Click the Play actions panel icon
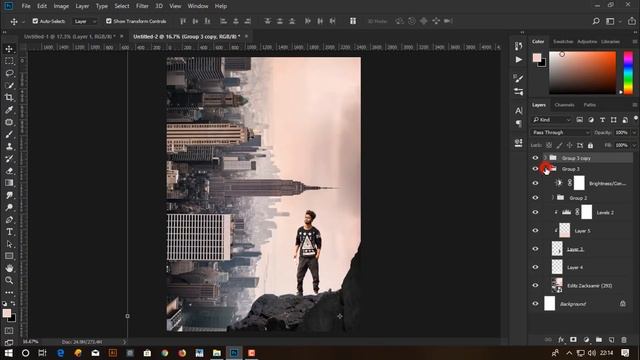The width and height of the screenshot is (640, 360). tap(518, 60)
